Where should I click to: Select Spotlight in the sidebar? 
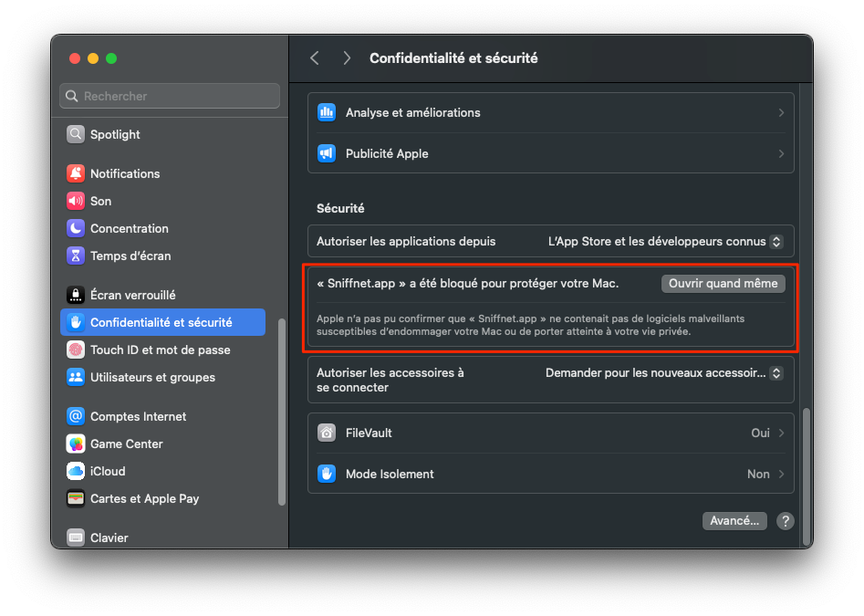(x=162, y=134)
